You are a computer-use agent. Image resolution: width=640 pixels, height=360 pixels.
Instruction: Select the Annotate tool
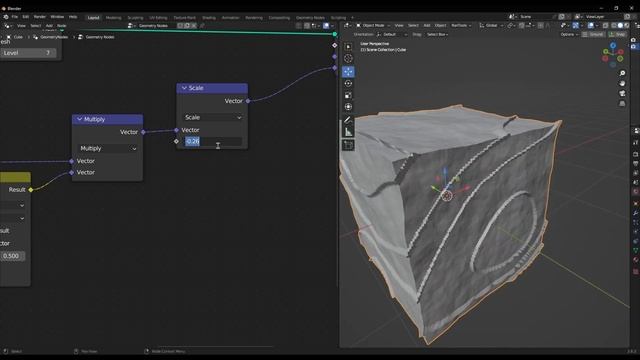(x=348, y=120)
